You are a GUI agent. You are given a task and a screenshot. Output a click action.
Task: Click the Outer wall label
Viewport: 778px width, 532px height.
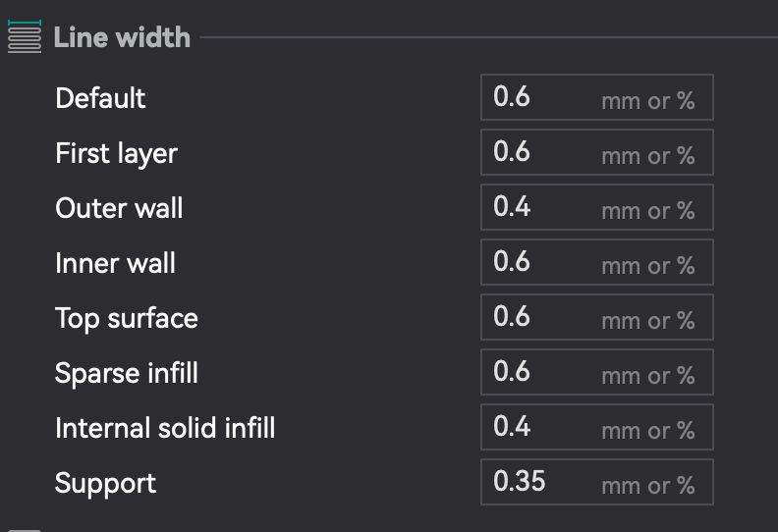click(x=119, y=208)
